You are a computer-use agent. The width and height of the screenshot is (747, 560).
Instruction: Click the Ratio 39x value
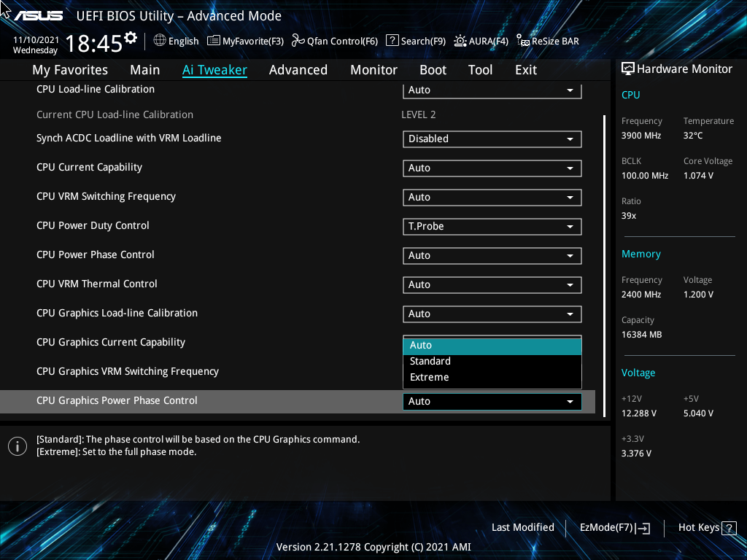629,216
